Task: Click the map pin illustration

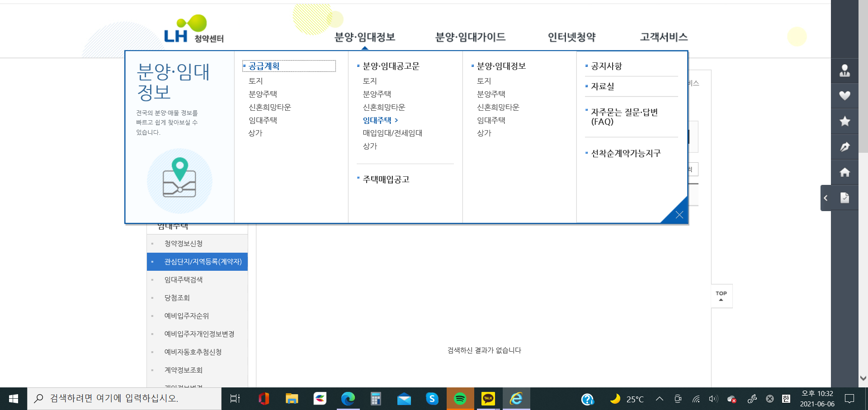Action: click(179, 180)
